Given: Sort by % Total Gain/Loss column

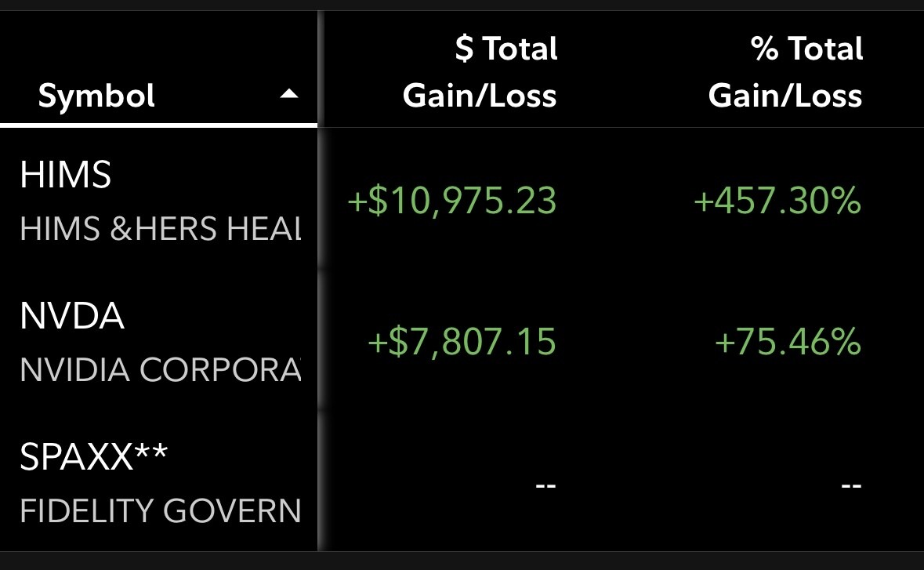Looking at the screenshot, I should (x=785, y=72).
